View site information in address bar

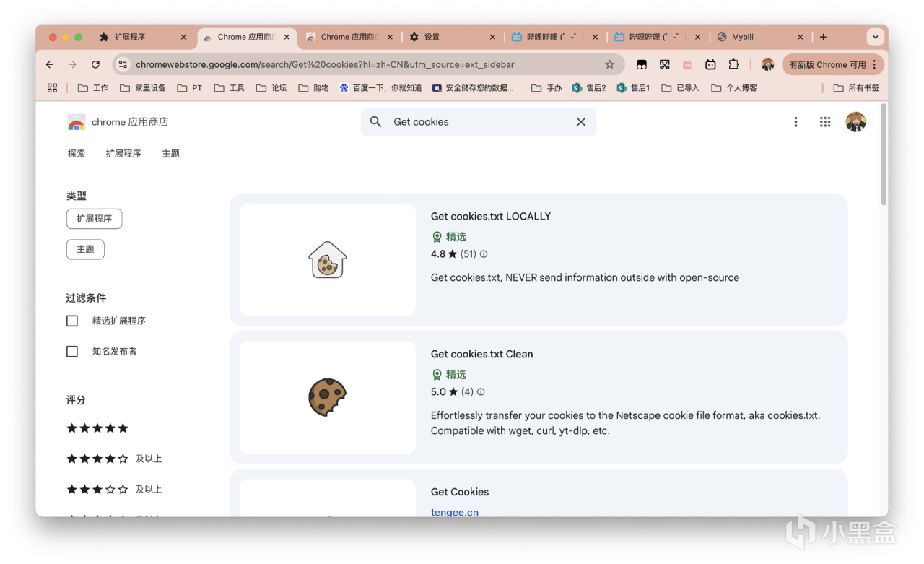tap(123, 64)
